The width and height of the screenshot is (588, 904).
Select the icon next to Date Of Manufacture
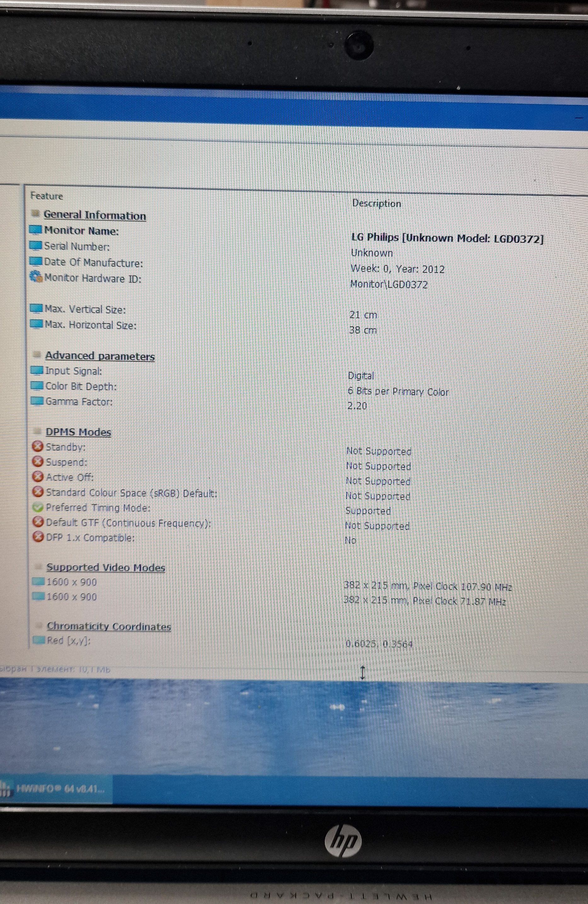(x=36, y=261)
